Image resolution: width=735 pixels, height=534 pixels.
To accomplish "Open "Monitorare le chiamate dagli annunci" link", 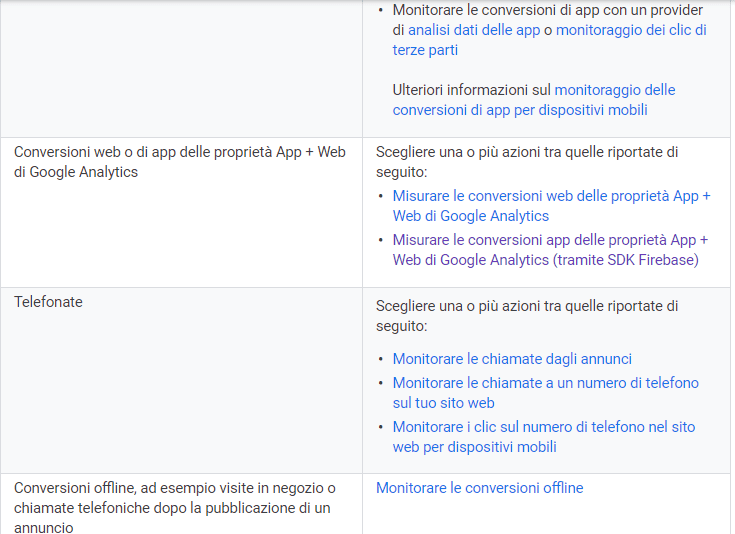I will point(512,358).
